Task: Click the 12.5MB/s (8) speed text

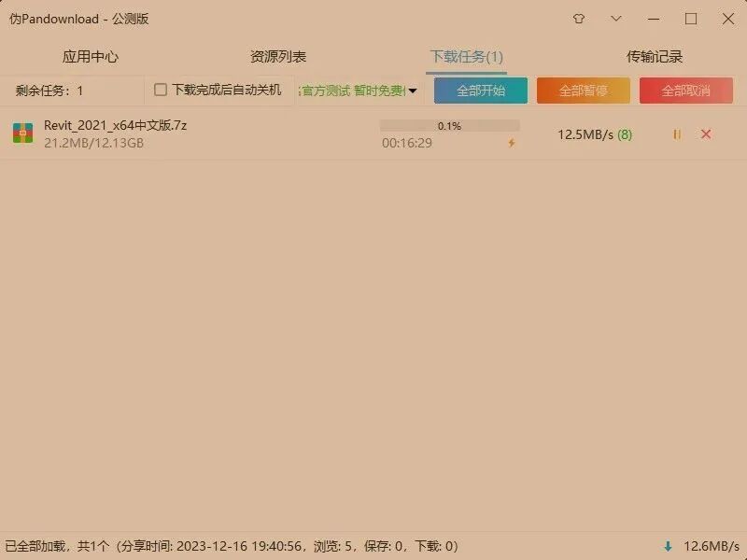Action: (x=595, y=134)
